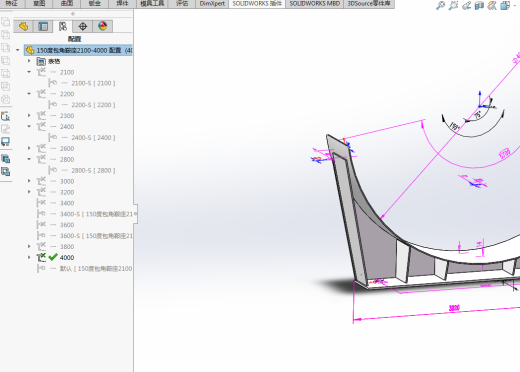Select the active 4000 configuration
520x372 pixels.
point(67,258)
